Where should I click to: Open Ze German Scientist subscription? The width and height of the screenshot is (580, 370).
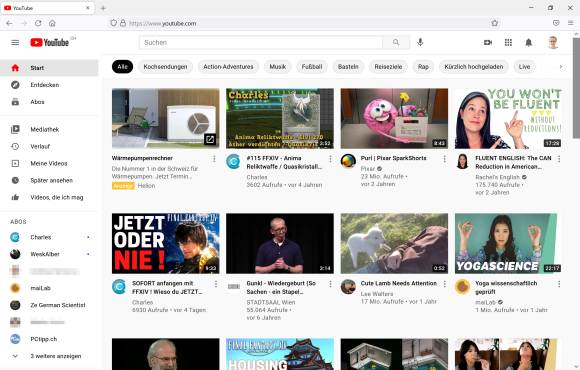pyautogui.click(x=49, y=305)
